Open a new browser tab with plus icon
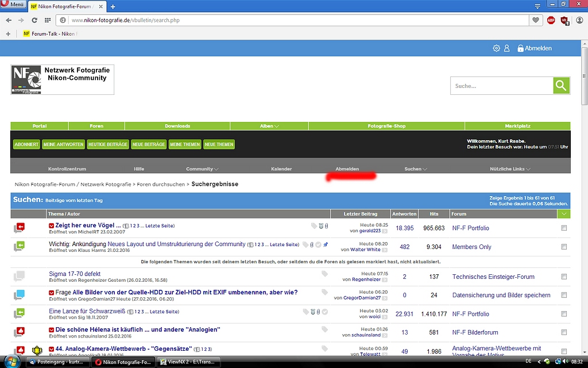588x368 pixels. (113, 6)
